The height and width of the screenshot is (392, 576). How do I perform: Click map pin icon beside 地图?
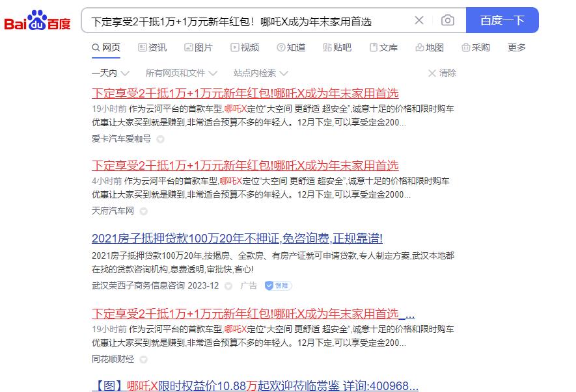[420, 47]
